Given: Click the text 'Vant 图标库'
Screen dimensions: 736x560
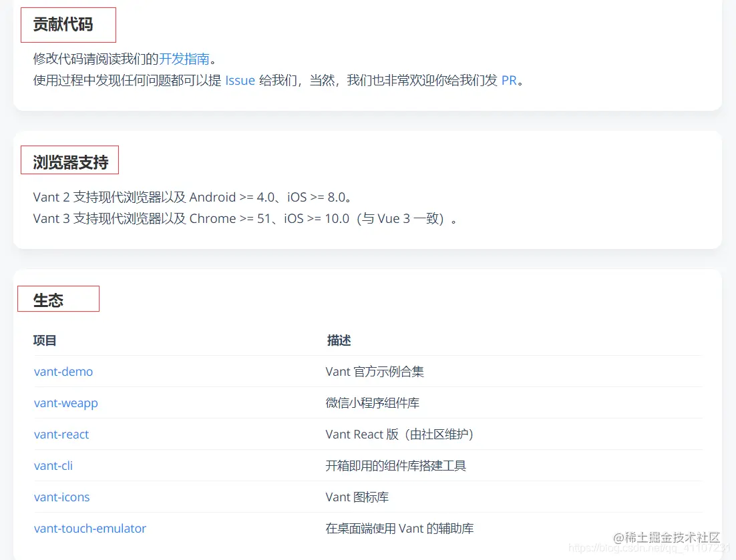Looking at the screenshot, I should tap(357, 497).
